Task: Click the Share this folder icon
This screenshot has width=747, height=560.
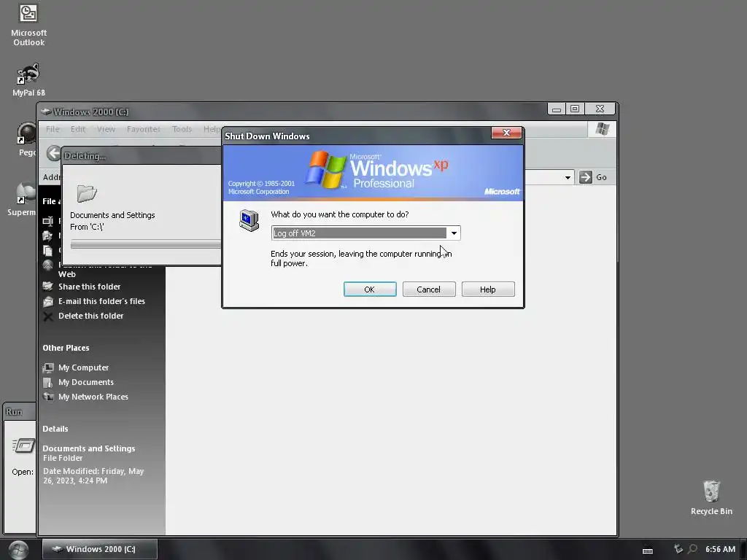Action: tap(48, 286)
